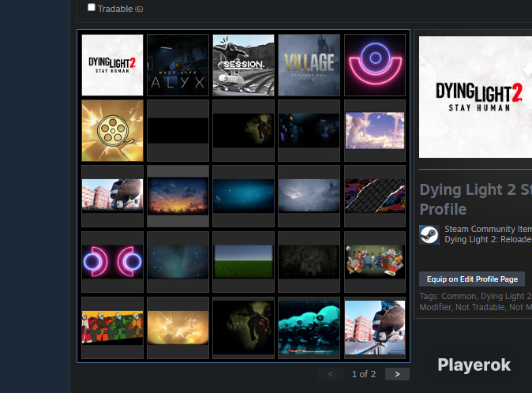532x393 pixels.
Task: Click the 1 of 2 page indicator
Action: coord(364,374)
